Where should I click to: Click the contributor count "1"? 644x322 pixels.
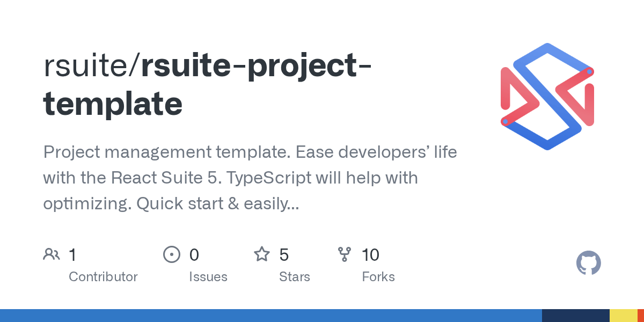click(x=72, y=254)
